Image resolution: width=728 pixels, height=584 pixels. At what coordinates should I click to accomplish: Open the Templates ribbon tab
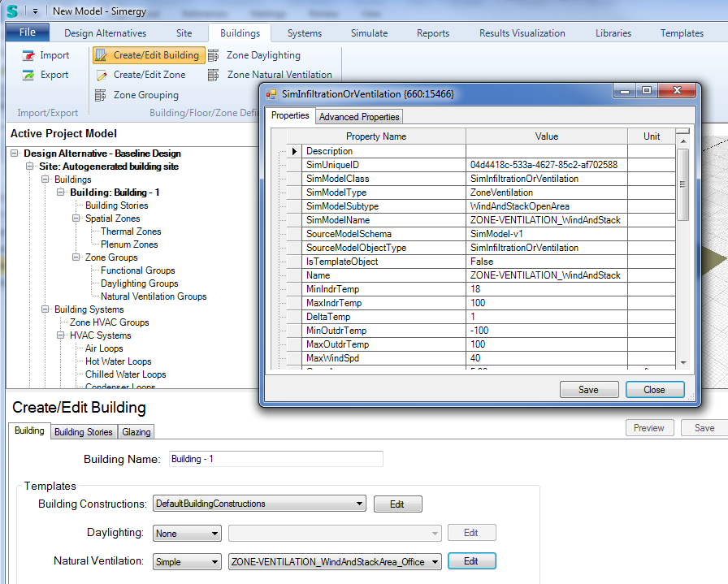682,33
